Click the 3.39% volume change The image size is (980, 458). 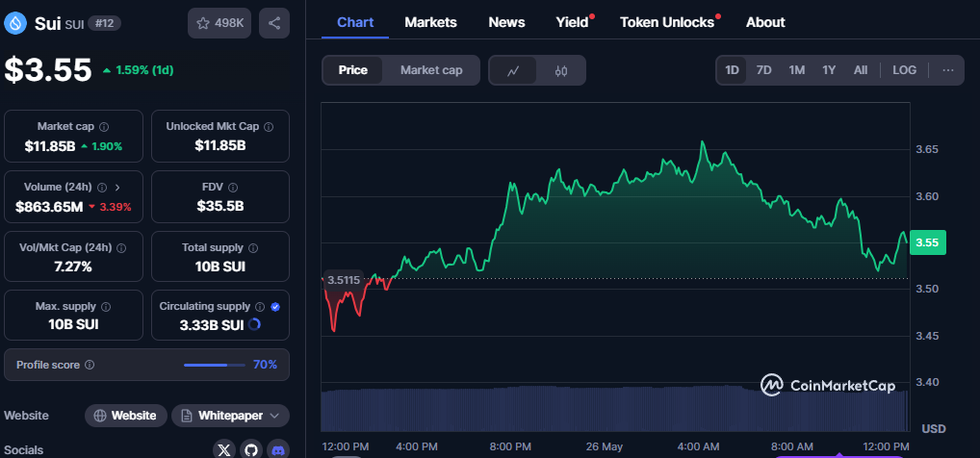[110, 207]
